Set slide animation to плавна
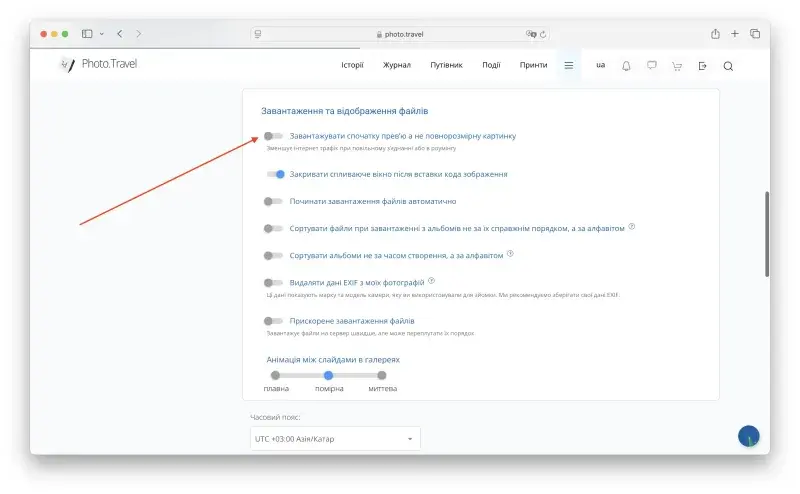The image size is (800, 494). coord(276,375)
